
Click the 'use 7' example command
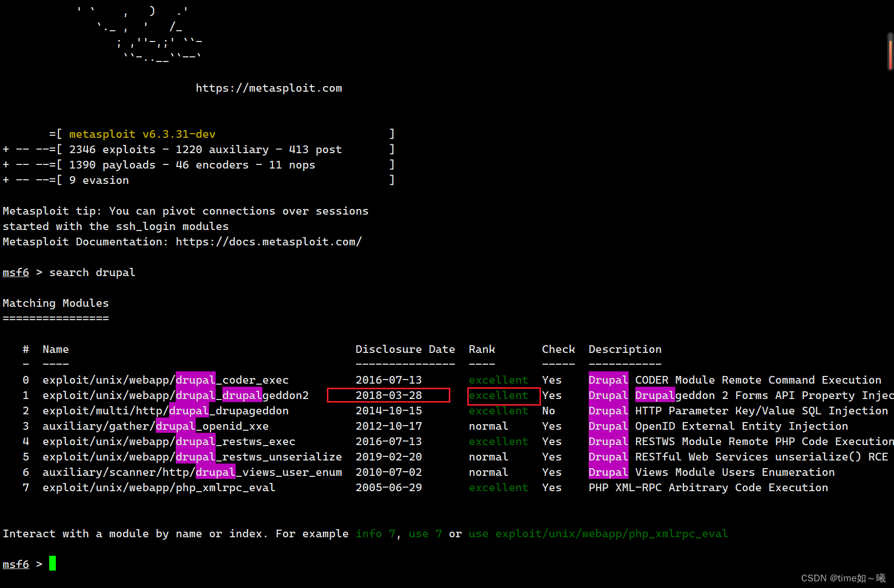click(x=425, y=534)
